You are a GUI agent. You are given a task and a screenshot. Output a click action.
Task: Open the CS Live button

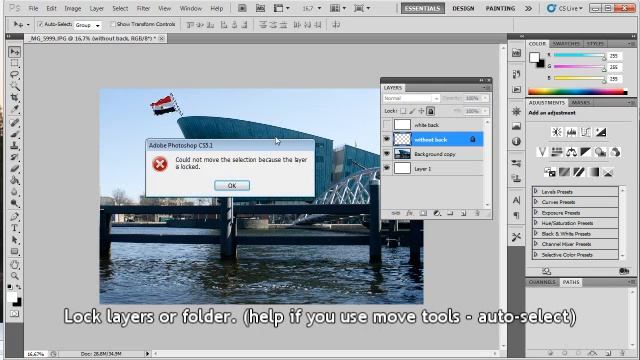(x=565, y=8)
